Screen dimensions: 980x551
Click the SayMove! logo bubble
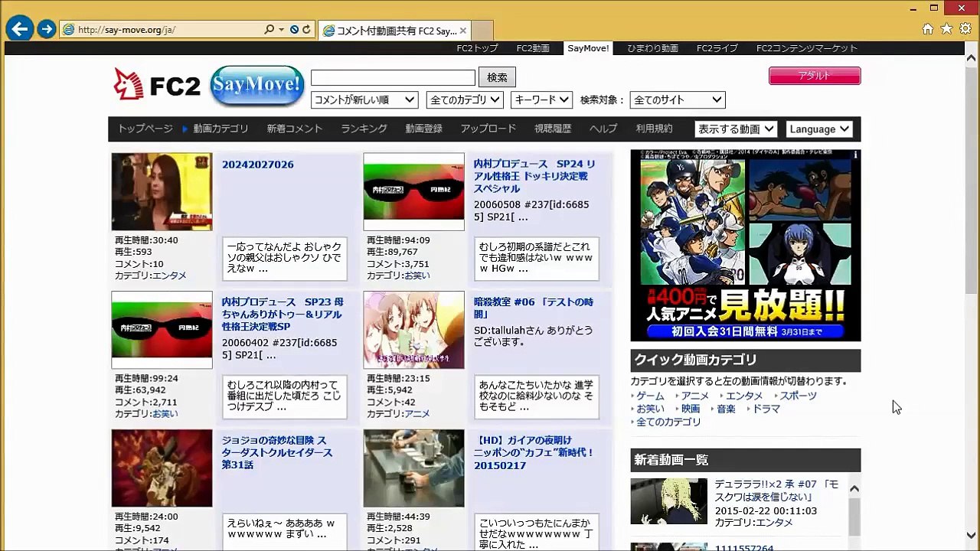click(x=256, y=85)
